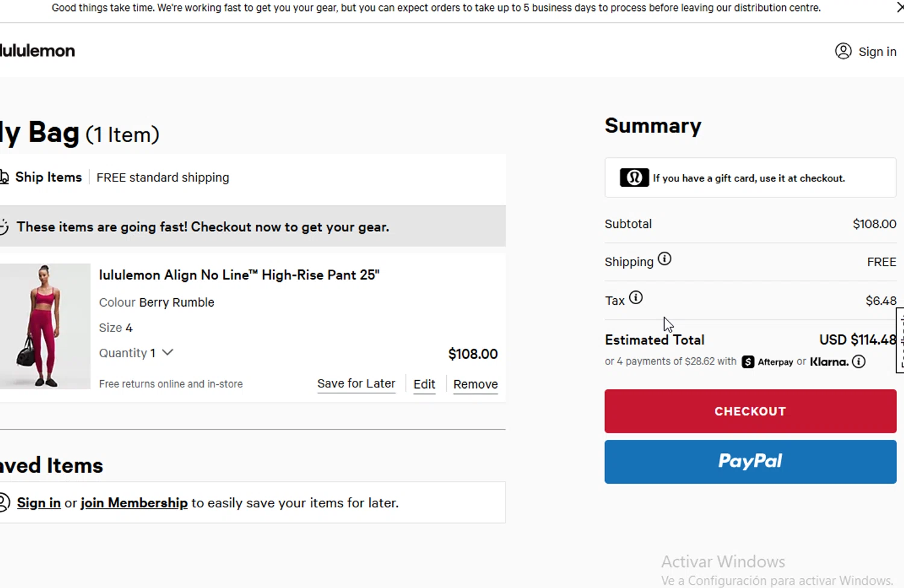The width and height of the screenshot is (904, 588).
Task: Click join Membership link
Action: coord(134,502)
